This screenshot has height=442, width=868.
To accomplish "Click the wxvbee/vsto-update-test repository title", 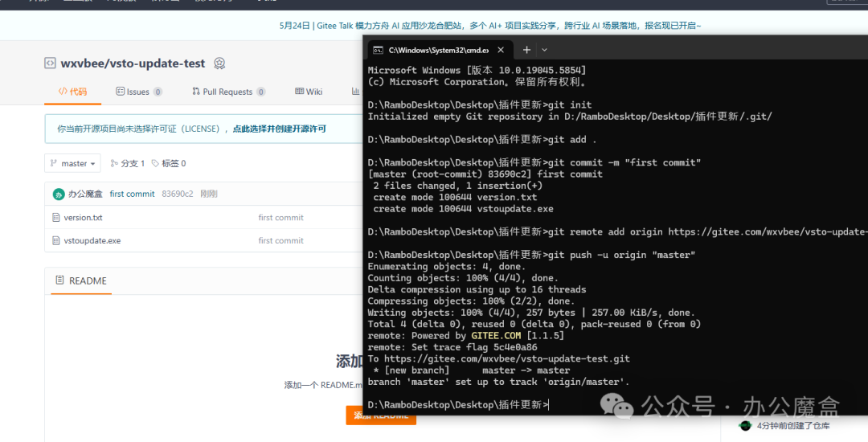I will pyautogui.click(x=133, y=63).
